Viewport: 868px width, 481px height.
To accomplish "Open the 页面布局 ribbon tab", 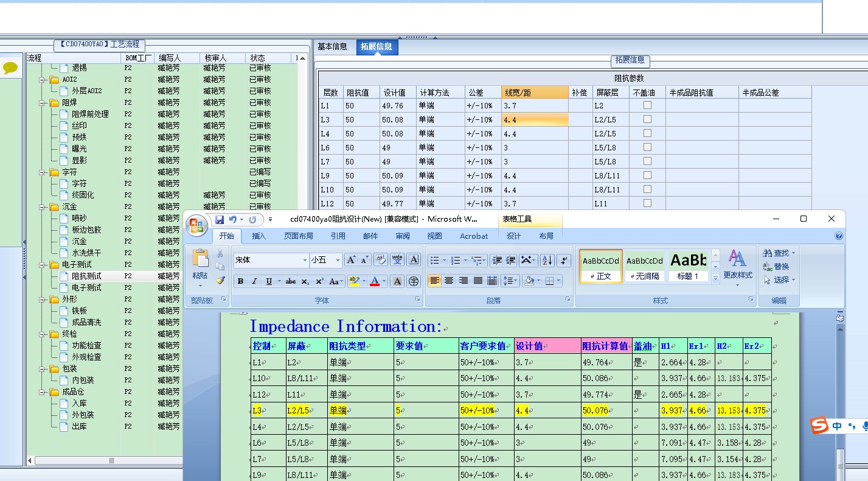I will [x=299, y=236].
